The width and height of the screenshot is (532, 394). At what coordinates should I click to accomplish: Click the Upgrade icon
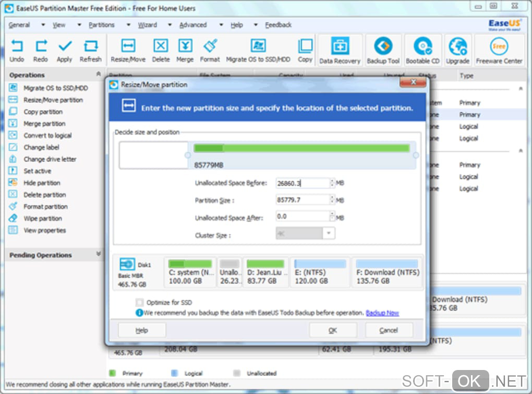(458, 51)
